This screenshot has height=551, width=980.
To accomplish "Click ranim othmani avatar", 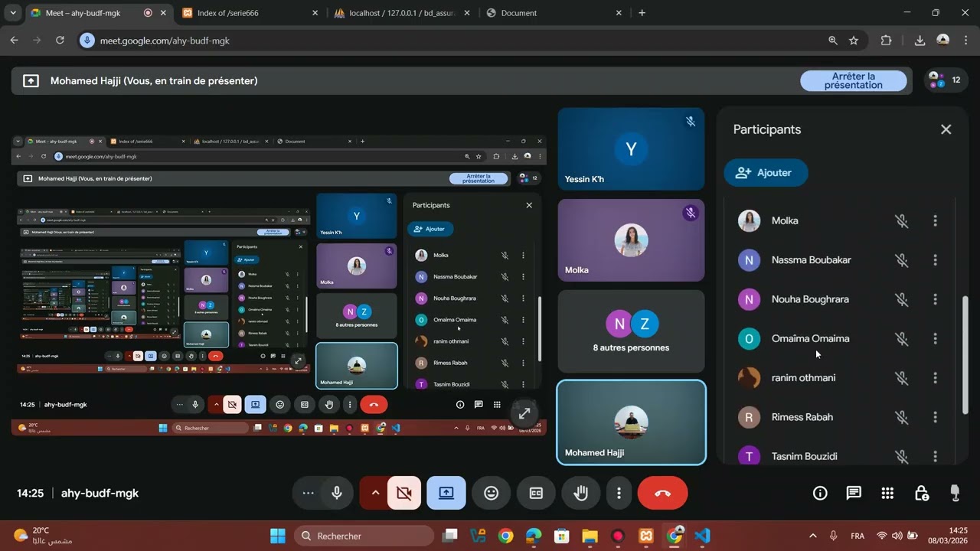I will 749,378.
